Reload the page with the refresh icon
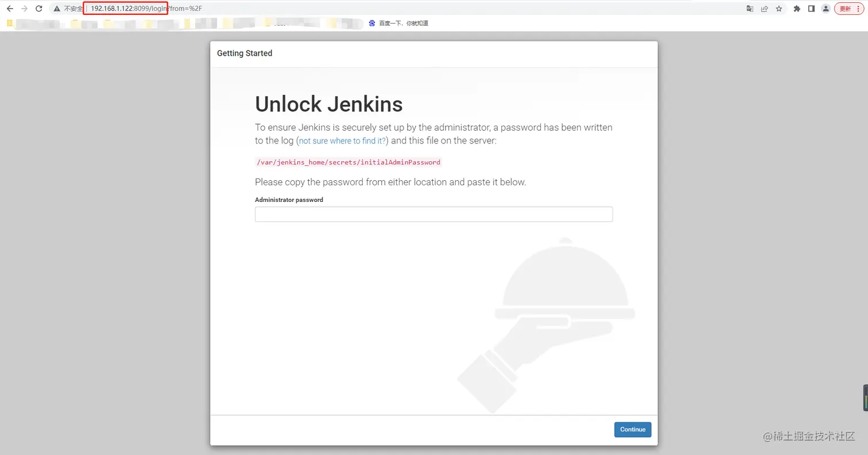Screen dimensions: 868x455 point(39,9)
